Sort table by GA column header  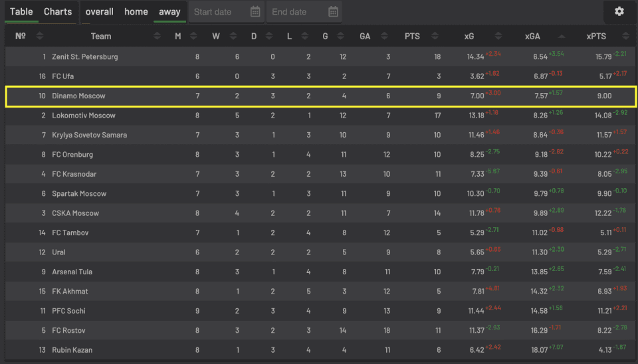point(365,37)
